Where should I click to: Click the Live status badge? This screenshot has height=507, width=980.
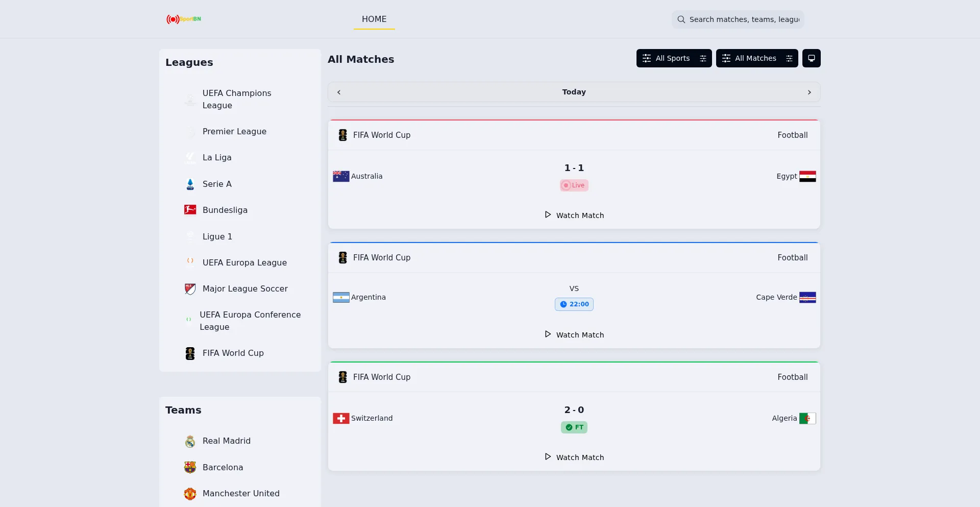click(574, 185)
